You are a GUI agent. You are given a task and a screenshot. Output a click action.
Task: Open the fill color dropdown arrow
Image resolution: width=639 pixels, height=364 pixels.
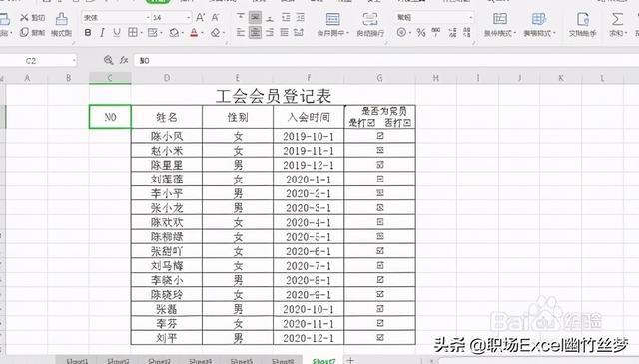pyautogui.click(x=182, y=33)
